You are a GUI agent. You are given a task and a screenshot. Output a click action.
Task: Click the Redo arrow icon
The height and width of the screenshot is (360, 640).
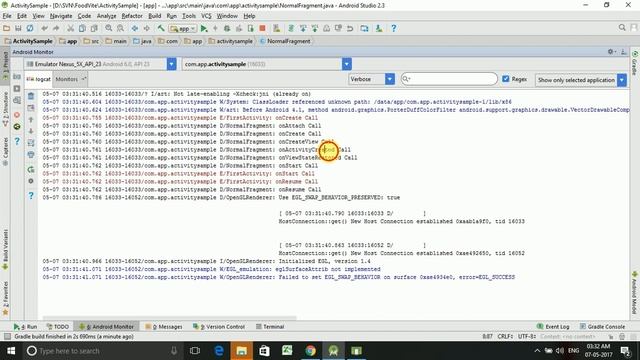click(56, 28)
